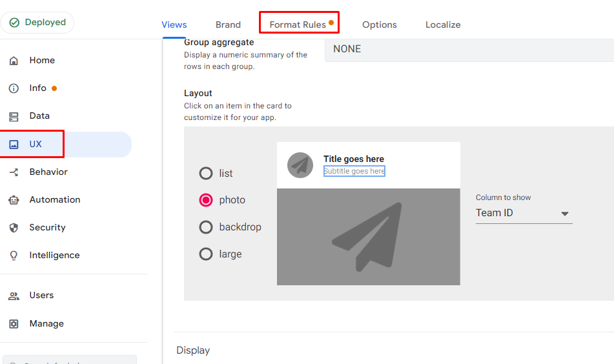Click the 'Group aggregate' heading text
The width and height of the screenshot is (614, 364).
[219, 42]
